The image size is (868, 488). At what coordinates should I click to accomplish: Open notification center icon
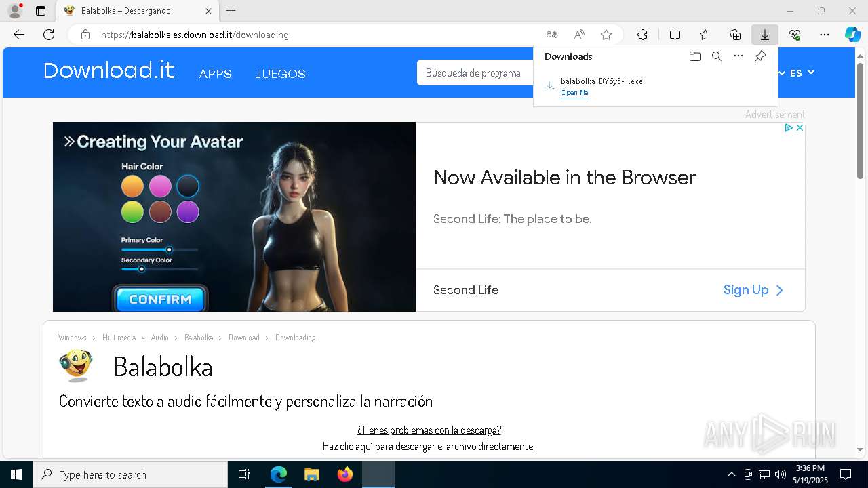pos(846,474)
